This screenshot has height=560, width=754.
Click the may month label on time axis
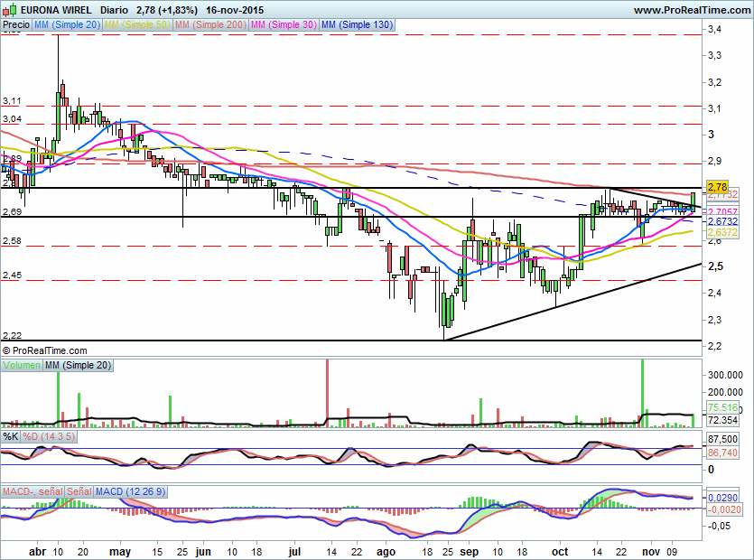120,552
